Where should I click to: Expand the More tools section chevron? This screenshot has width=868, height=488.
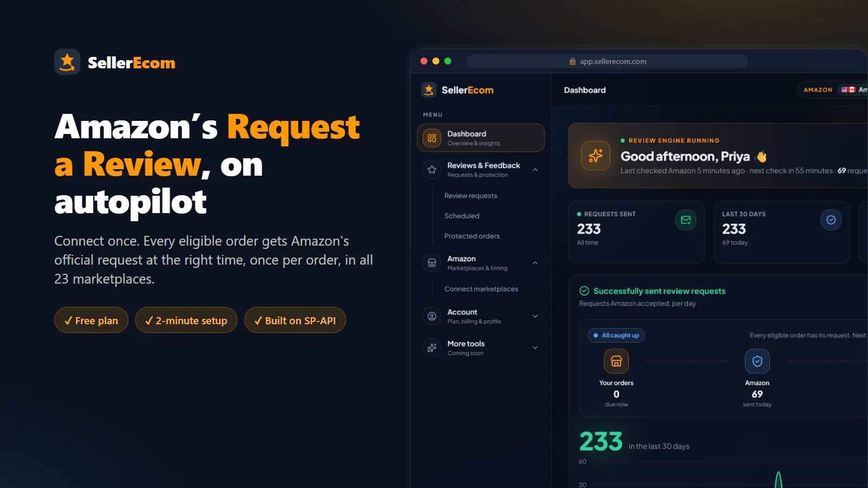pyautogui.click(x=535, y=348)
